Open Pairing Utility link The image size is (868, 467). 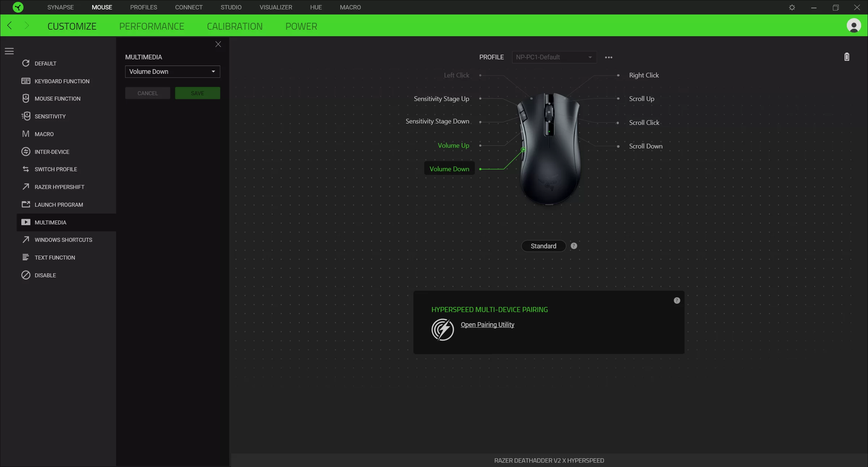pos(488,325)
